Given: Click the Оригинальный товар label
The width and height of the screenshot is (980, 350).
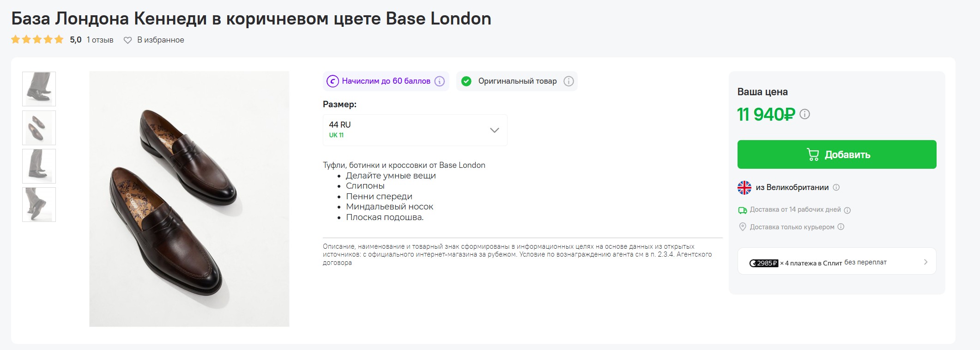Looking at the screenshot, I should tap(517, 81).
